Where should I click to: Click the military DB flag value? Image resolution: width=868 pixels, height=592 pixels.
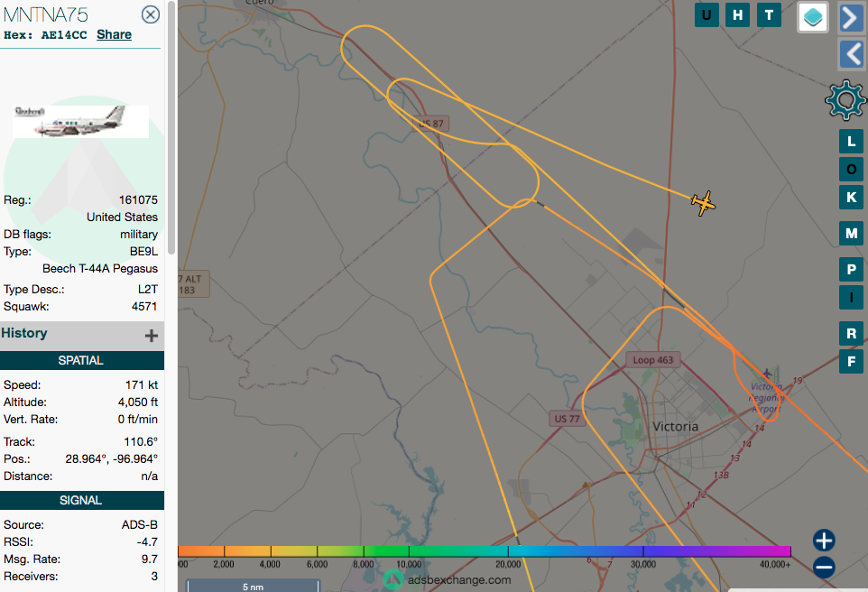point(139,235)
